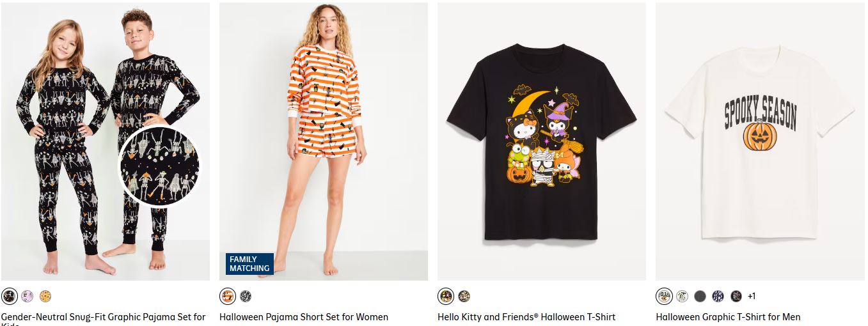Image resolution: width=868 pixels, height=326 pixels.
Task: Open Halloween Pajama Short Set for Women link
Action: click(304, 317)
